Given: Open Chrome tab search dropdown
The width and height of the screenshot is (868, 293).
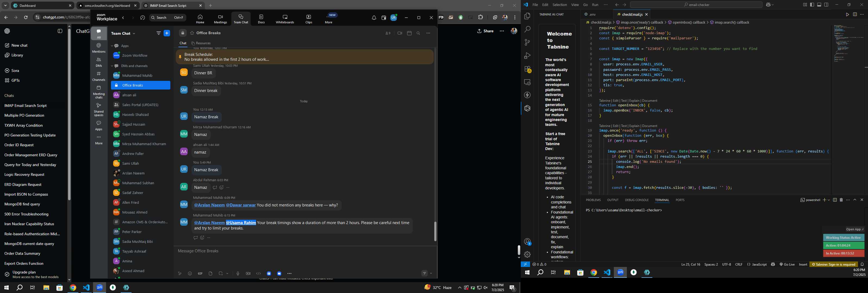Looking at the screenshot, I should pyautogui.click(x=5, y=5).
